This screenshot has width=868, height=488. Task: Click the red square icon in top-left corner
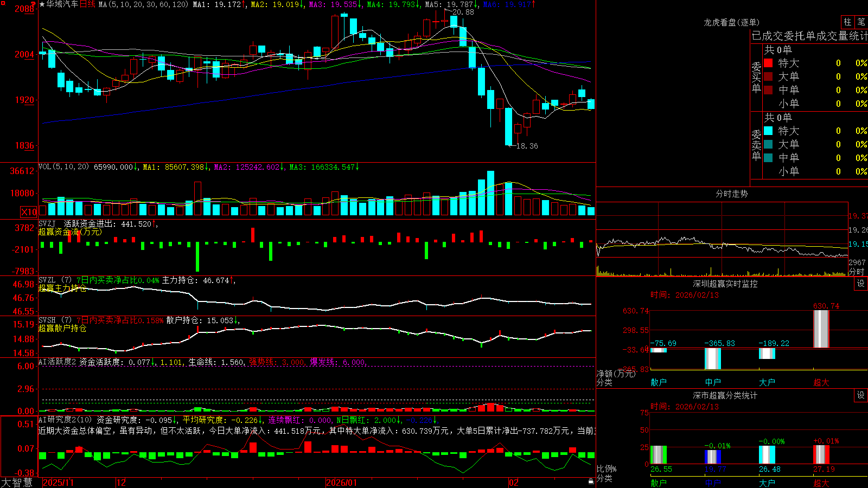coord(3,3)
